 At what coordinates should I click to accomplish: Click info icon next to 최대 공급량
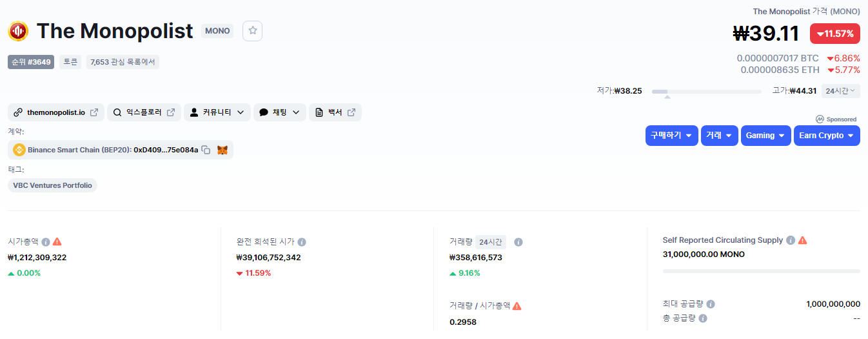click(711, 304)
